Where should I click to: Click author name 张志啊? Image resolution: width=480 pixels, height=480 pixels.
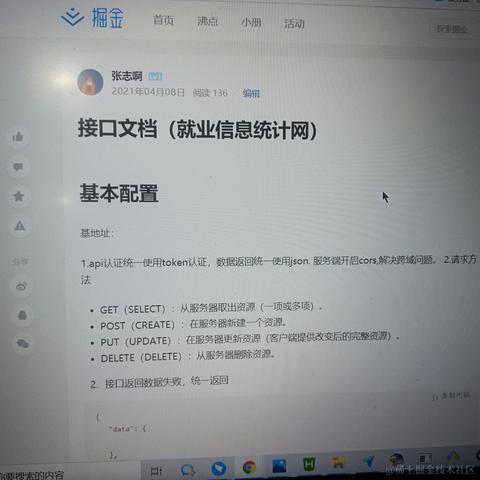[127, 76]
